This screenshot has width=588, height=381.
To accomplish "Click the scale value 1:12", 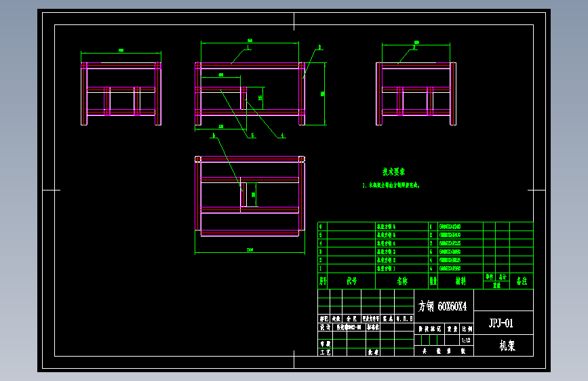I will point(466,340).
